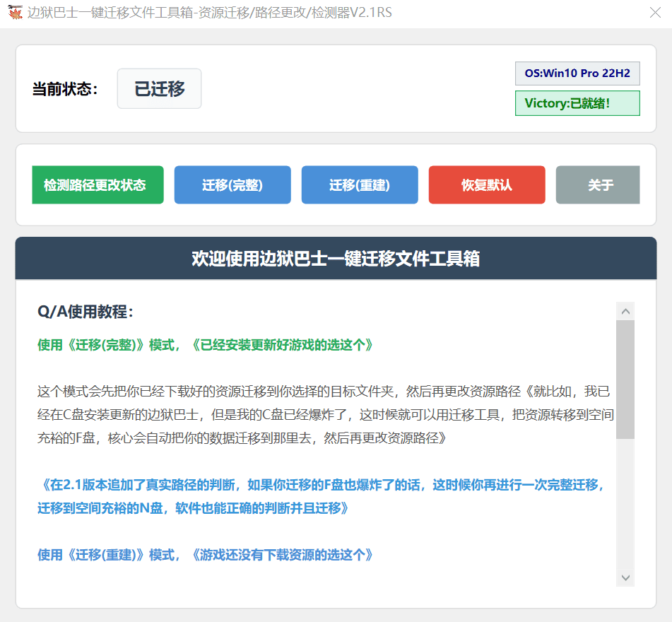672x622 pixels.
Task: Start 迁移(完整) full migration
Action: 232,185
